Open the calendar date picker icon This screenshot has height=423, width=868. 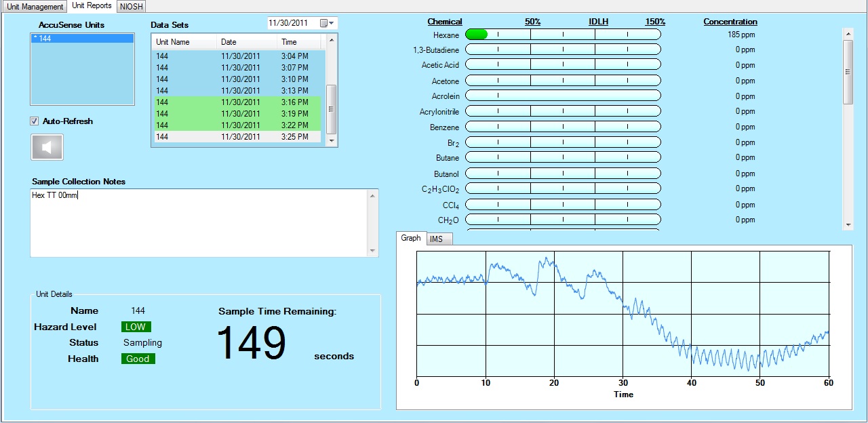point(323,23)
